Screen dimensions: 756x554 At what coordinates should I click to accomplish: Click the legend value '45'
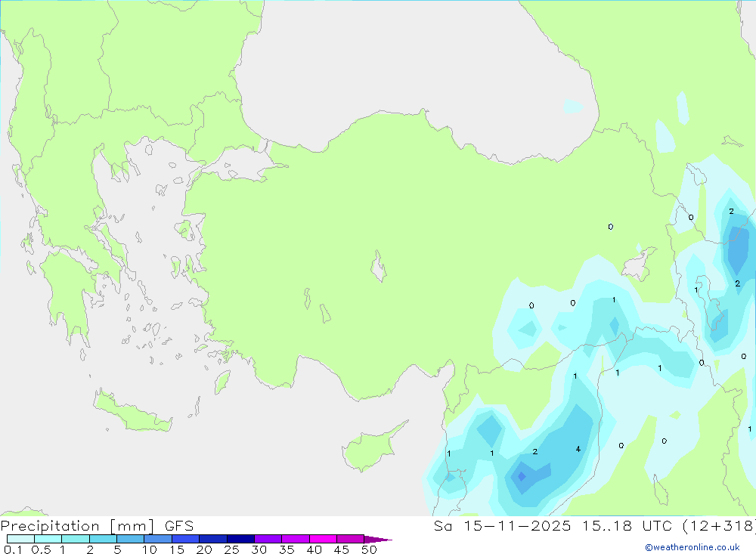[x=342, y=549]
